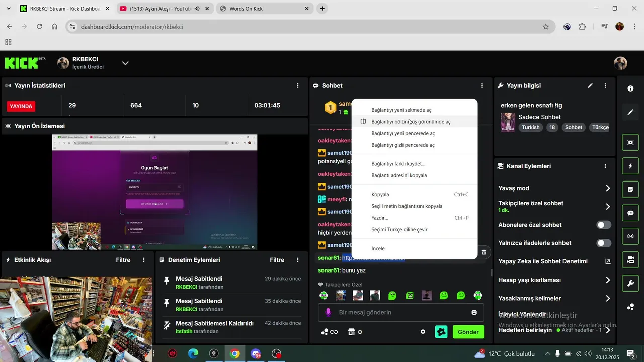Open the chat bubble icon in the right sidebar
Viewport: 644px width, 362px height.
tap(630, 213)
